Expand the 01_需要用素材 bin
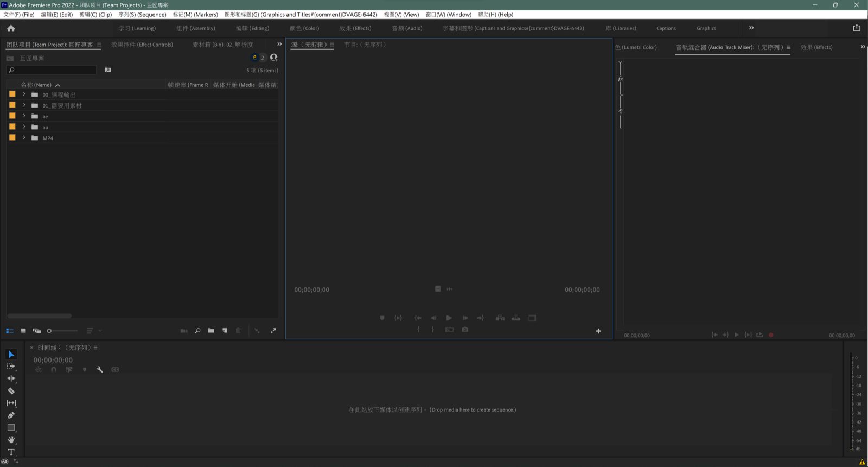Viewport: 868px width, 467px height. [x=24, y=105]
